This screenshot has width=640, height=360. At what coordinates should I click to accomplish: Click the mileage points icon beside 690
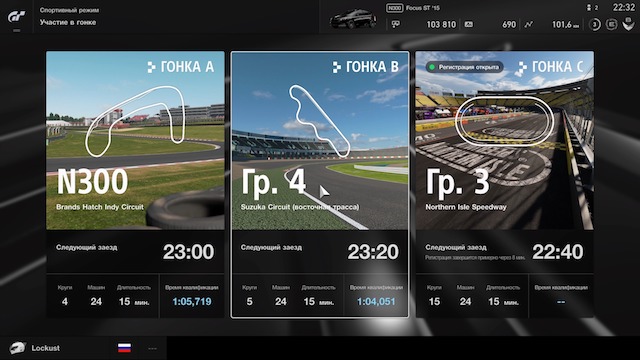point(469,24)
